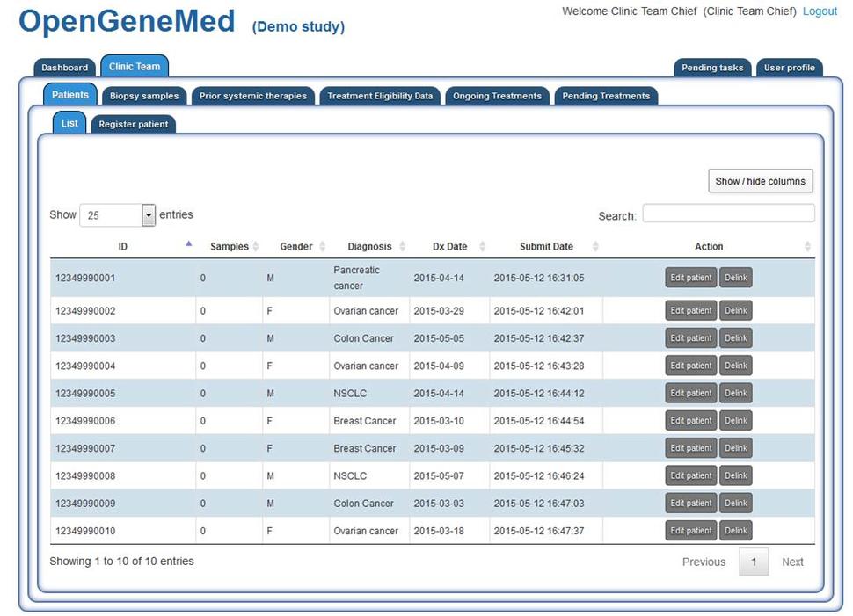Delink patient 12349990005

pyautogui.click(x=736, y=394)
